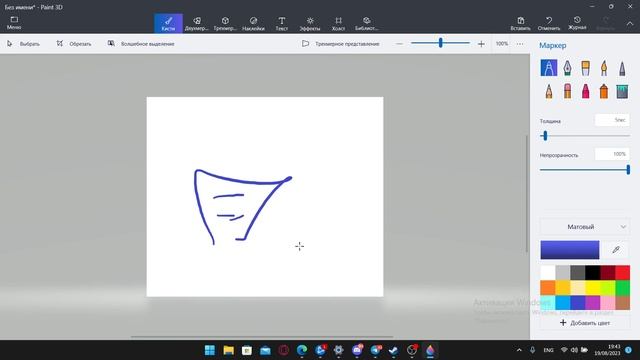The height and width of the screenshot is (360, 640).
Task: Zoom out with the minus icon
Action: coord(400,44)
